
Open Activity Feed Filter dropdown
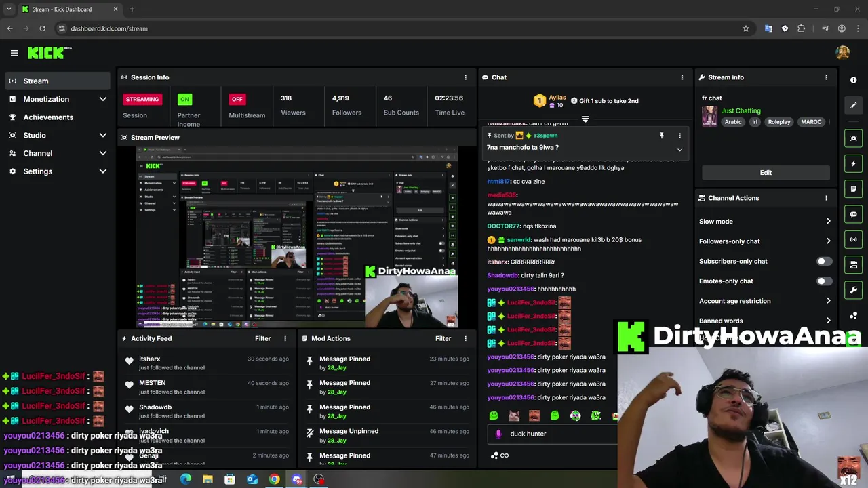pyautogui.click(x=263, y=338)
